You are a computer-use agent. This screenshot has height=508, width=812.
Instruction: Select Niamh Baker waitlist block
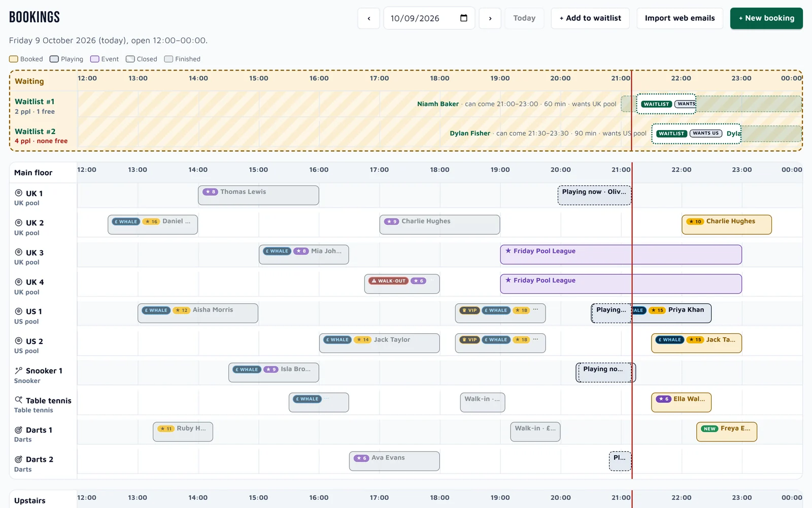pos(666,104)
